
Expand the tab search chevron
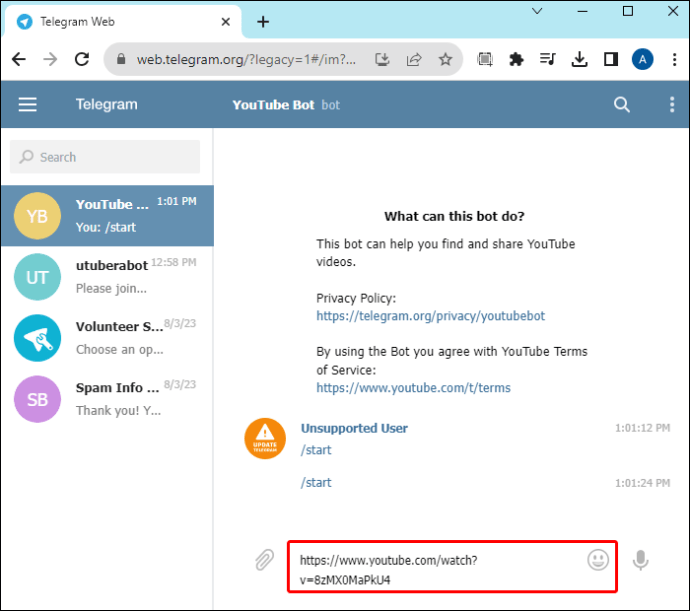click(538, 12)
